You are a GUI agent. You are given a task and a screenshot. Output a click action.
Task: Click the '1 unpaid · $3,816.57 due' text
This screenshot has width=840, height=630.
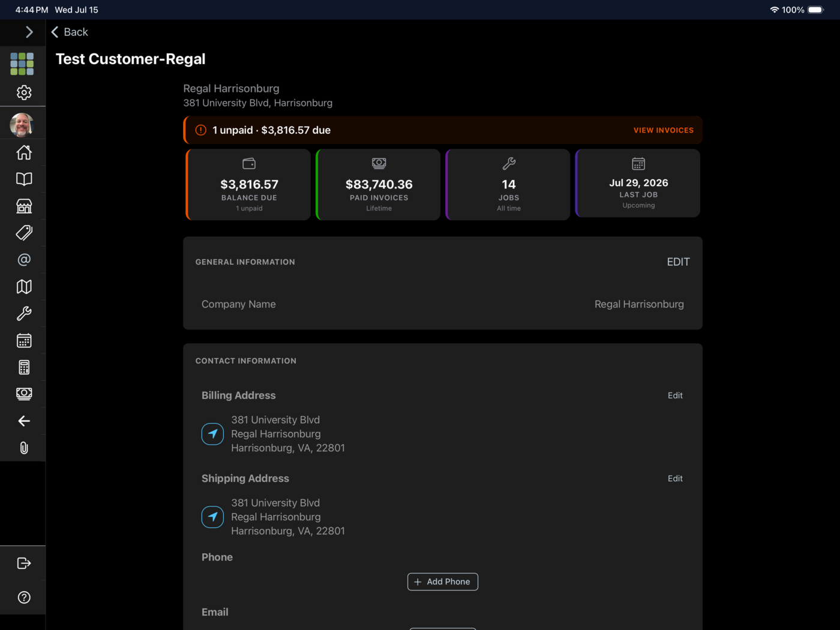[271, 130]
